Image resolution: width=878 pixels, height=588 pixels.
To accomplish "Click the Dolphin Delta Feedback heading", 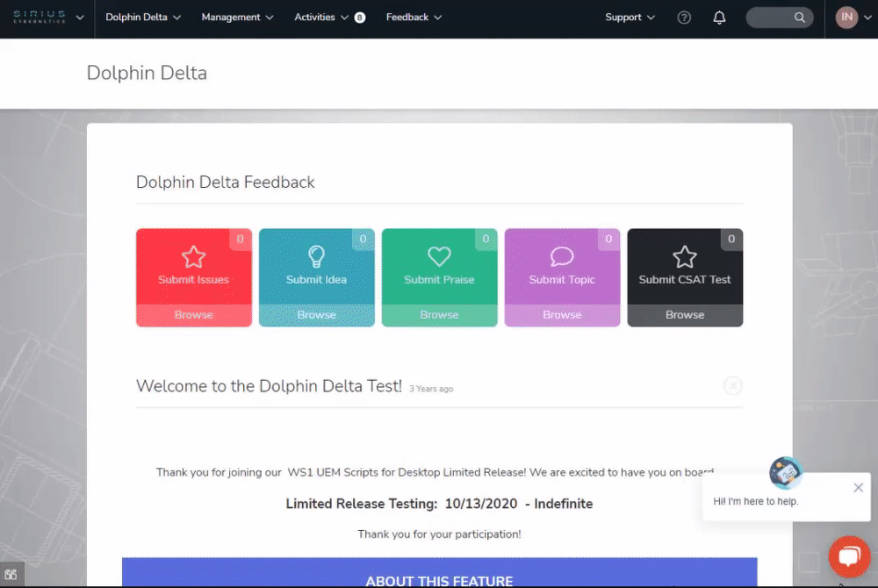I will coord(225,183).
